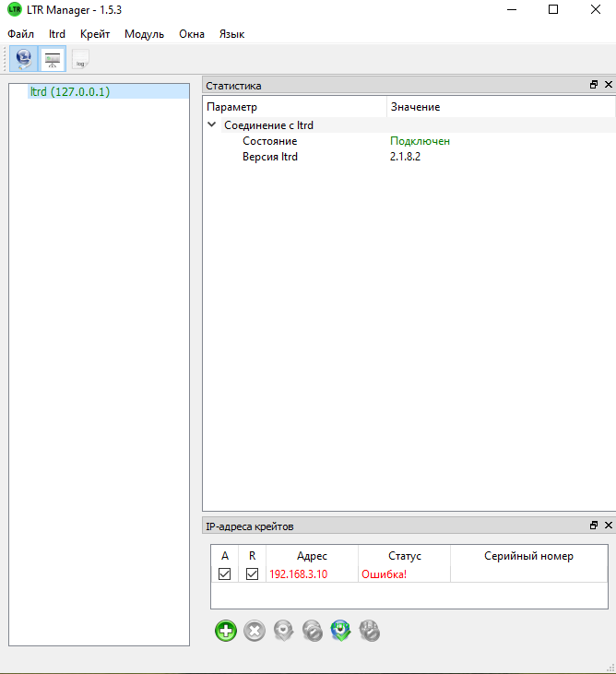This screenshot has width=616, height=674.
Task: Remove selected IP address with gray X icon
Action: click(255, 631)
